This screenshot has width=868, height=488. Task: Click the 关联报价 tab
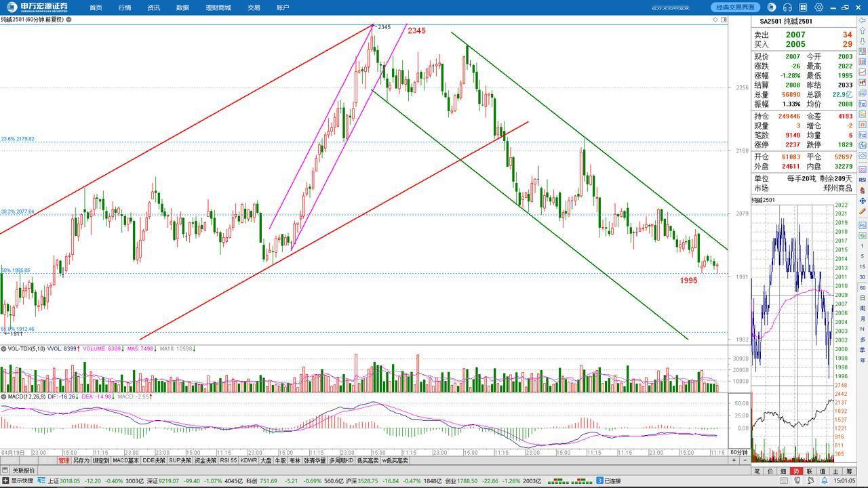point(23,470)
